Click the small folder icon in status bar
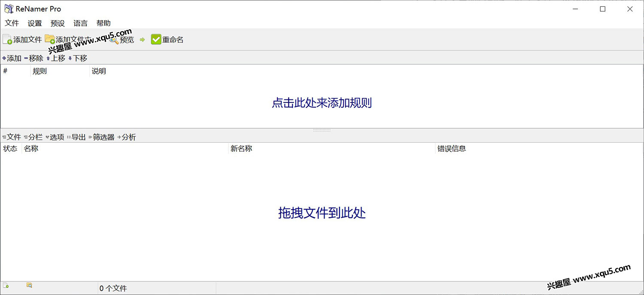The image size is (644, 295). coord(29,285)
